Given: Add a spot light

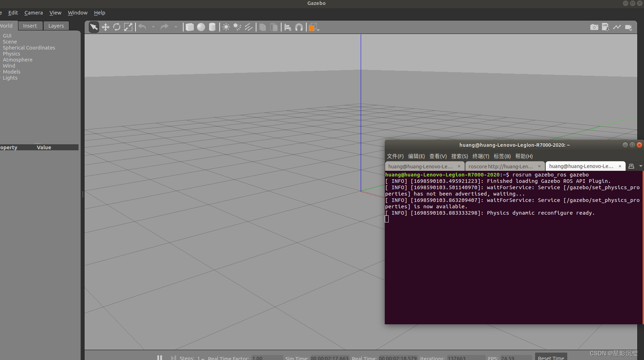Looking at the screenshot, I should point(237,27).
